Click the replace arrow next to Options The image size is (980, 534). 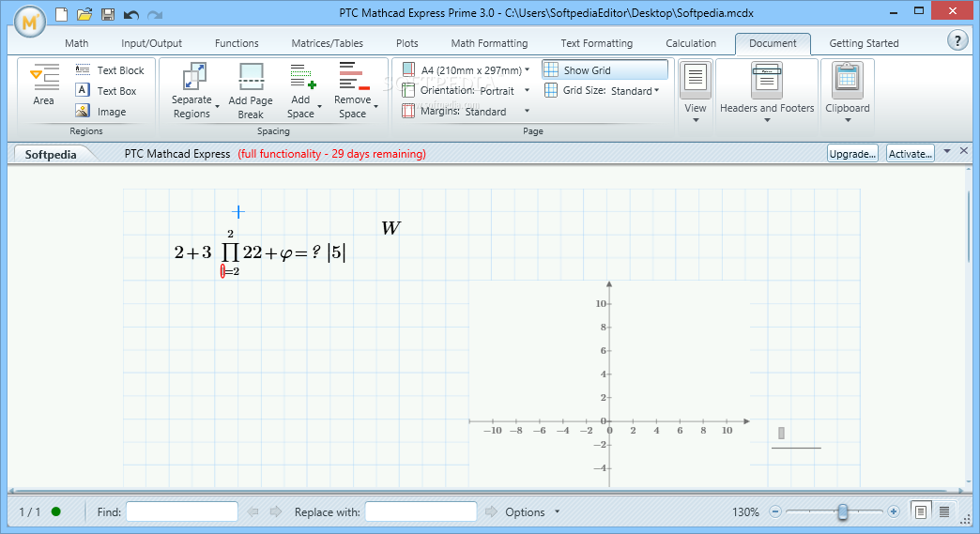click(491, 511)
